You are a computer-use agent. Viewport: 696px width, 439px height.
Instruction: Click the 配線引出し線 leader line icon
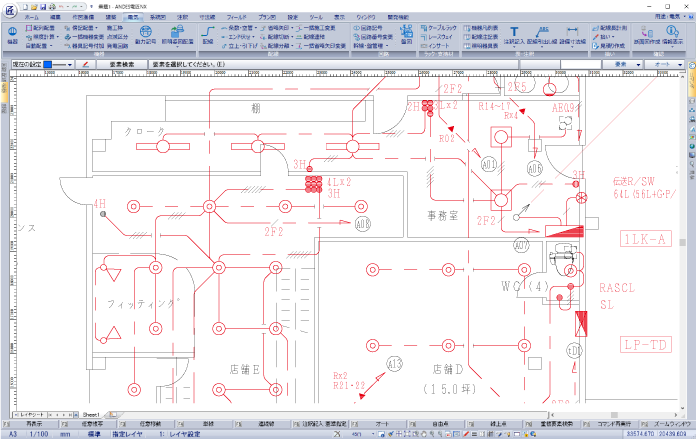coord(540,35)
